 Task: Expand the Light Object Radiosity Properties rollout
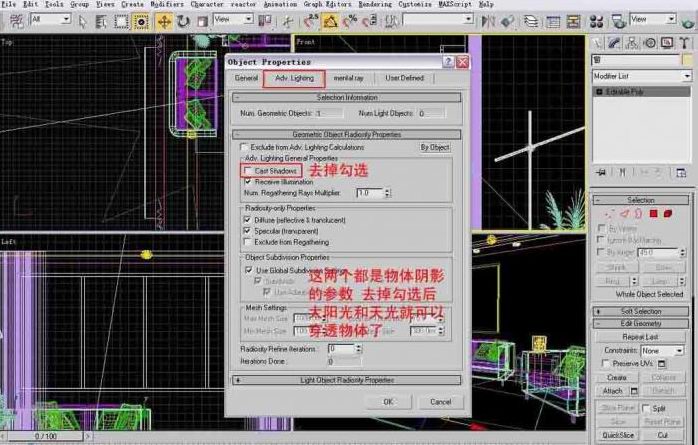click(x=347, y=380)
